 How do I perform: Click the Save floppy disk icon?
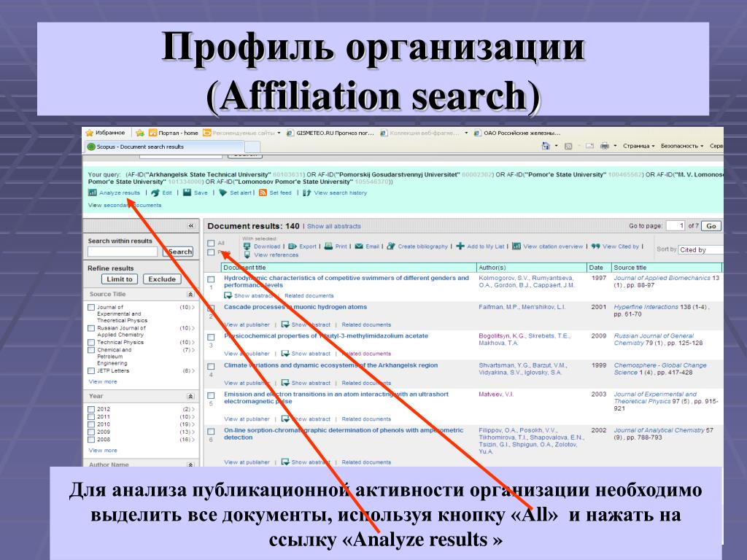tap(187, 192)
